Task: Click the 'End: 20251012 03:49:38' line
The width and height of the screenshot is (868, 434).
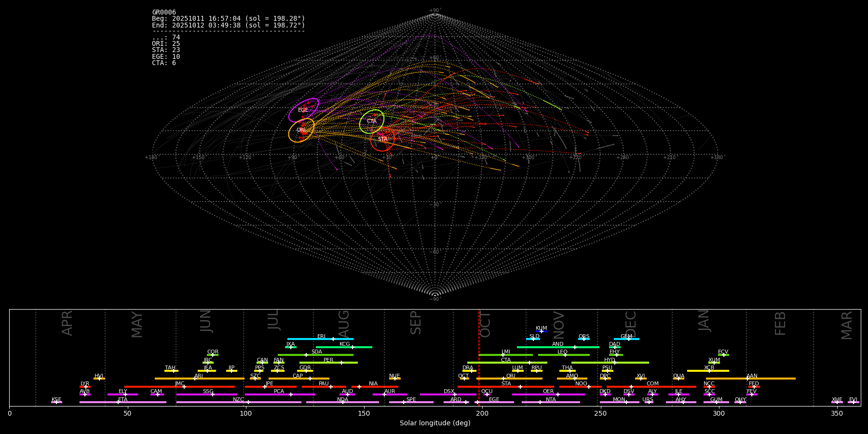Action: tap(229, 25)
